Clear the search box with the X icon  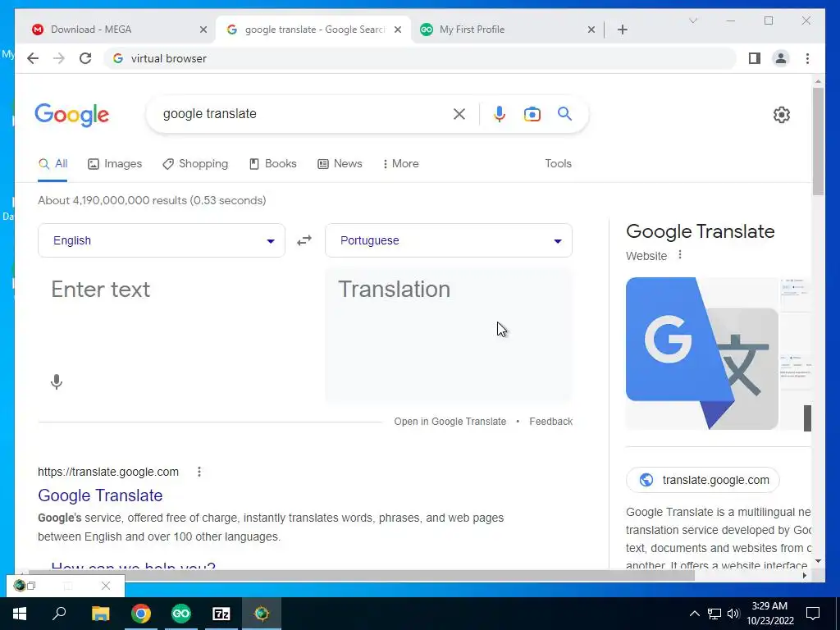click(459, 114)
